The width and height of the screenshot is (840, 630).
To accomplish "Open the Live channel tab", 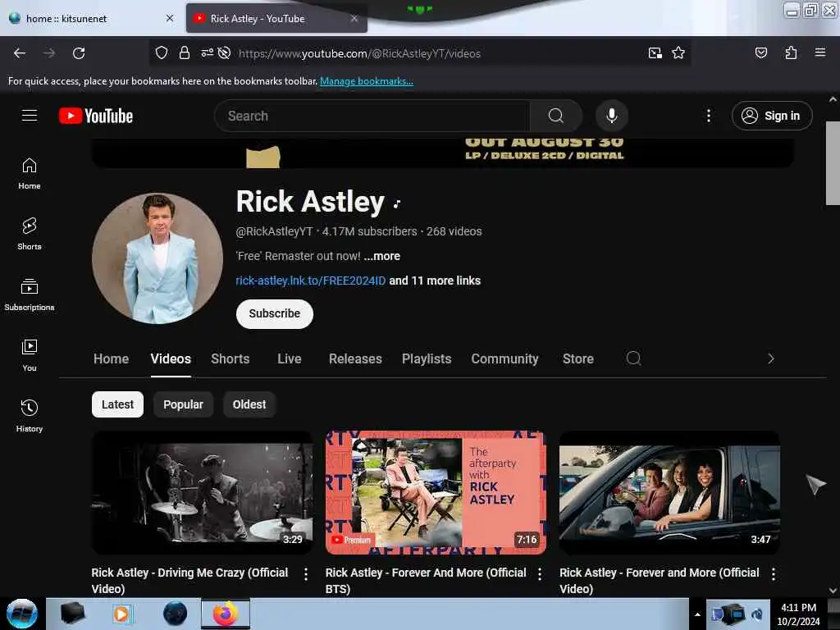I will (x=290, y=359).
